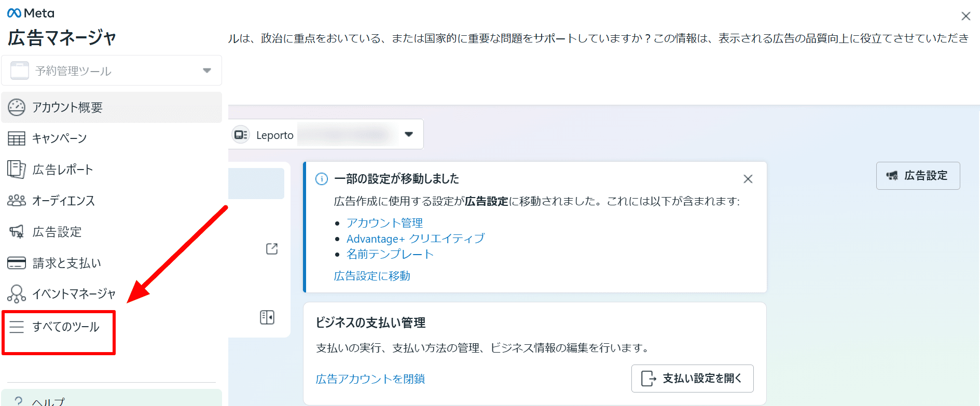Screen dimensions: 980x406
Task: Click the 請求と支払い card icon
Action: click(x=17, y=263)
